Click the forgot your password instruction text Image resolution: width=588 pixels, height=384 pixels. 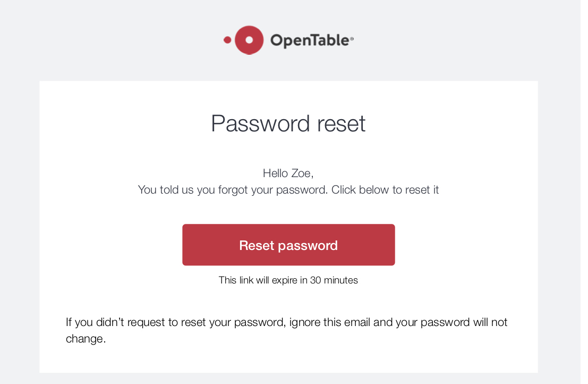coord(288,189)
